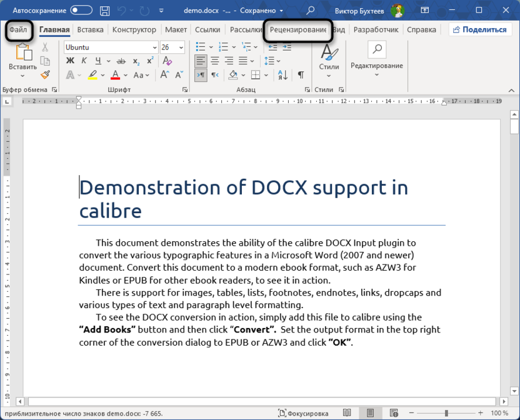Screen dimensions: 520x420
Task: Click the vertical scrollbar down arrow
Action: click(x=514, y=391)
